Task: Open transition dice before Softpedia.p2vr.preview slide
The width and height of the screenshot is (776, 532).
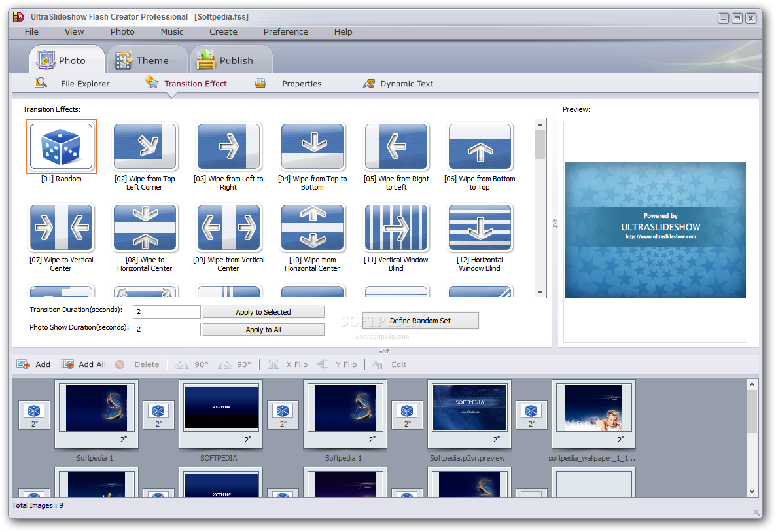Action: [x=407, y=415]
